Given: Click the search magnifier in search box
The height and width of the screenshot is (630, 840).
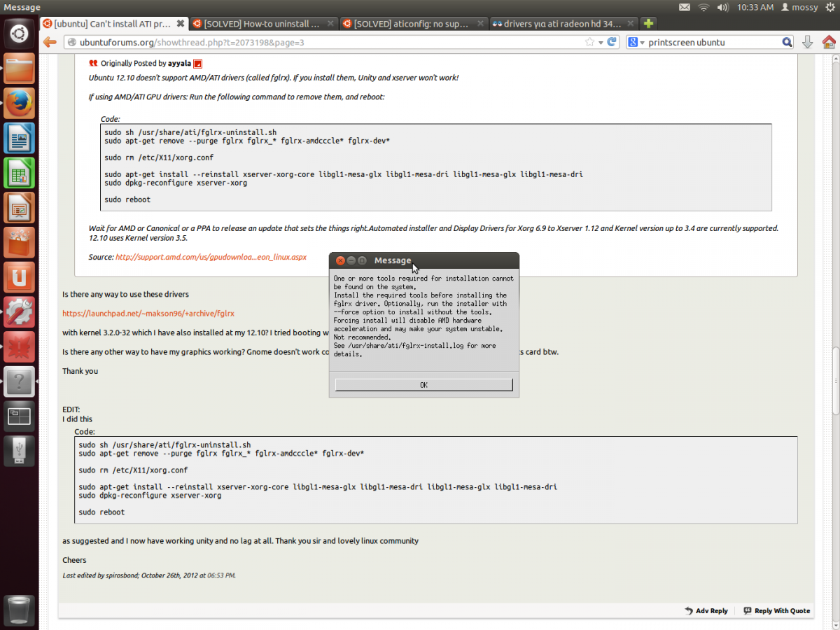Looking at the screenshot, I should pyautogui.click(x=787, y=42).
